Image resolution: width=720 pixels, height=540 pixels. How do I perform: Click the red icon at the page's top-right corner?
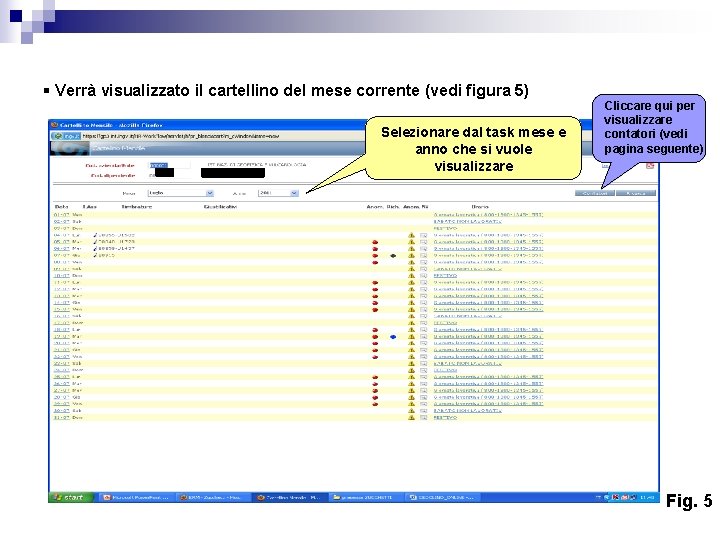[x=650, y=166]
